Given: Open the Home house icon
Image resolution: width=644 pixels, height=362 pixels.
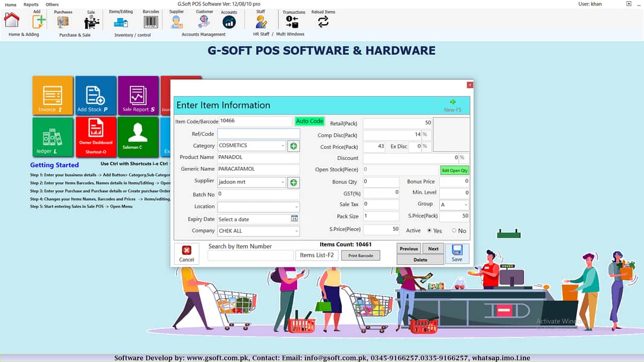Looking at the screenshot, I should pos(11,21).
